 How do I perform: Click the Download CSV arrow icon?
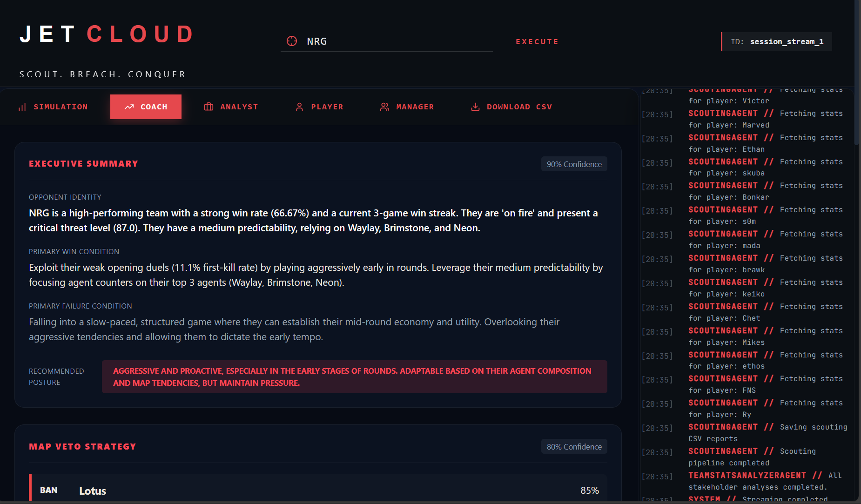[x=475, y=107]
